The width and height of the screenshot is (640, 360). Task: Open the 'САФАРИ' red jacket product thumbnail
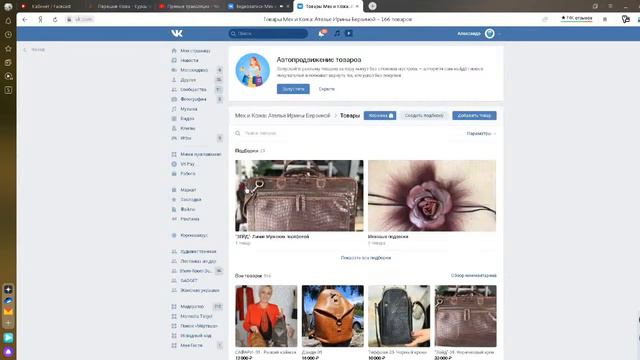pyautogui.click(x=266, y=316)
